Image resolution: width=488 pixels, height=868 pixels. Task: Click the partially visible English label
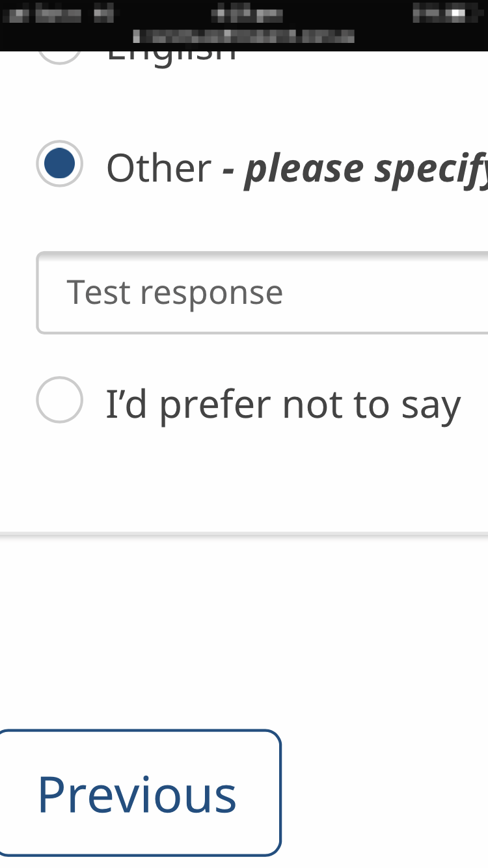point(170,57)
